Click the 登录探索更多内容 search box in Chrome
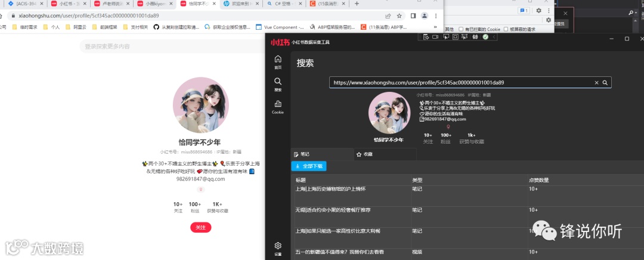The width and height of the screenshot is (644, 260). click(x=172, y=47)
